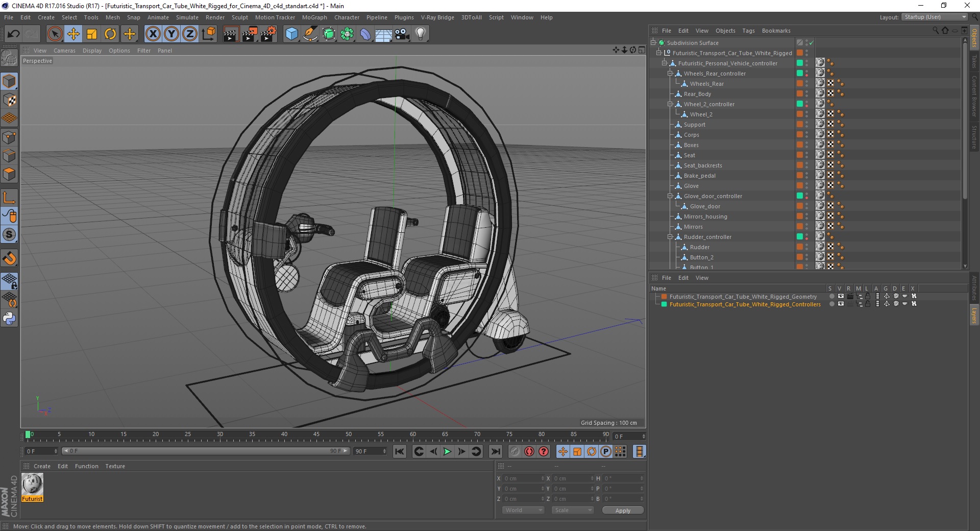Image resolution: width=980 pixels, height=531 pixels.
Task: Toggle Y axis lock
Action: click(x=171, y=34)
